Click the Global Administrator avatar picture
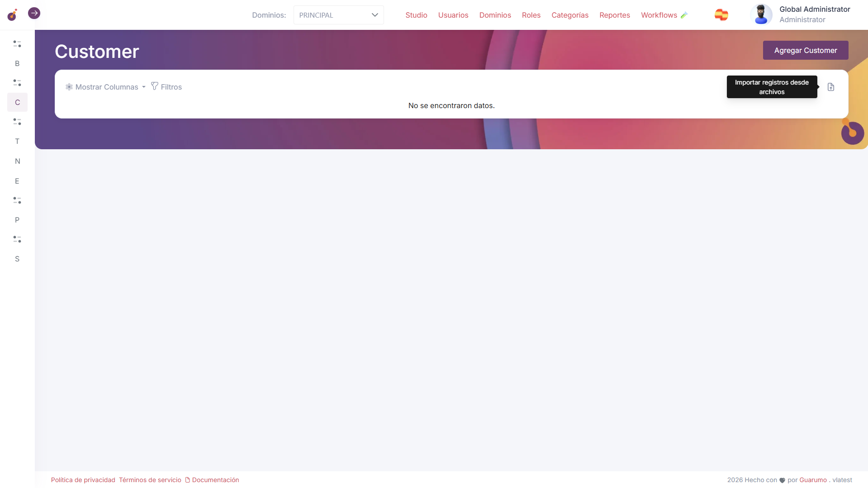868x488 pixels. point(761,14)
